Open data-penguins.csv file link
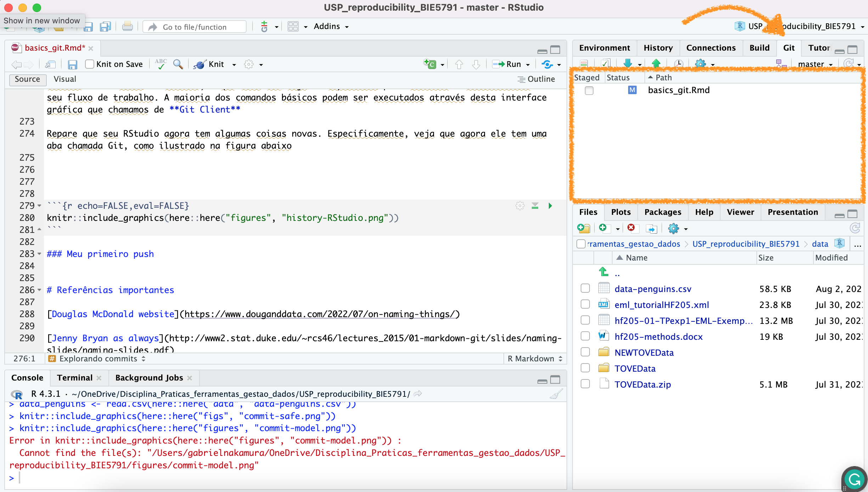The image size is (868, 492). [x=653, y=289]
